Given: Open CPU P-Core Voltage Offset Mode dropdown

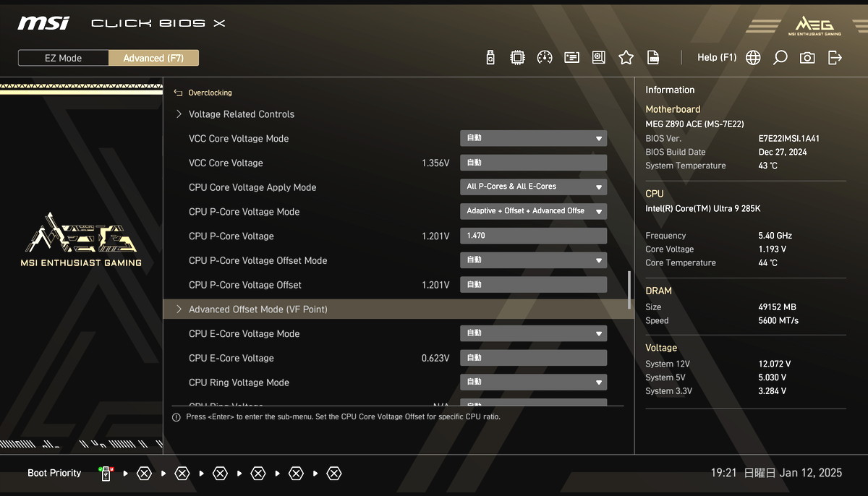Looking at the screenshot, I should click(x=534, y=260).
